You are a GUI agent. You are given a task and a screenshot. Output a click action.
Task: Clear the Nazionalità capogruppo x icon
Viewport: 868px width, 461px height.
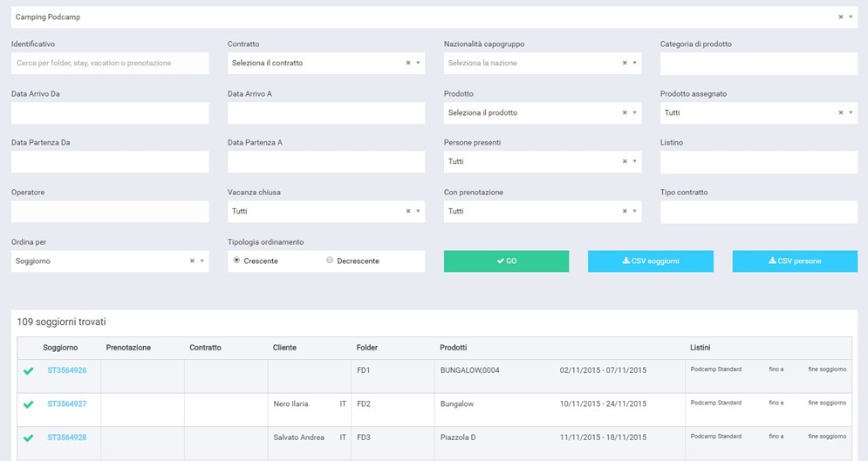click(624, 63)
